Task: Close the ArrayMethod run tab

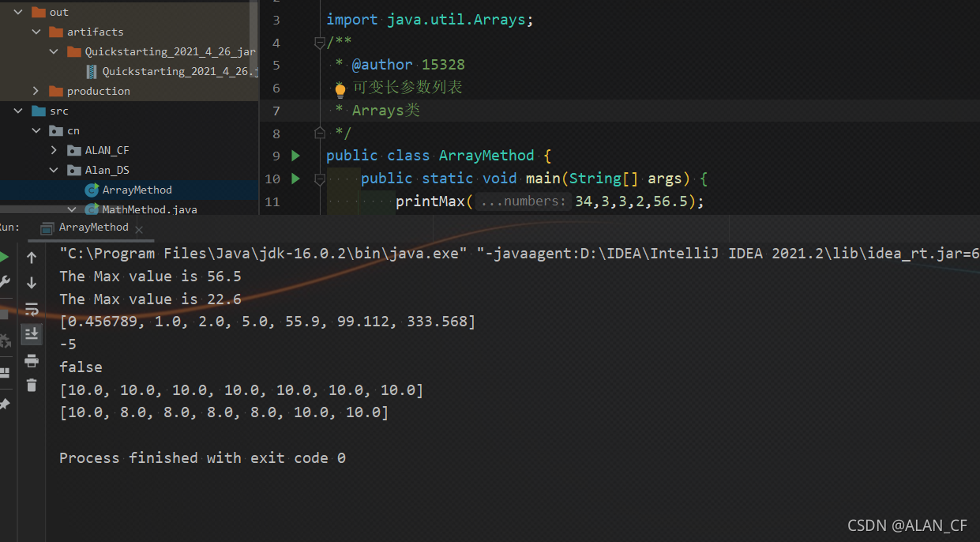Action: [140, 230]
